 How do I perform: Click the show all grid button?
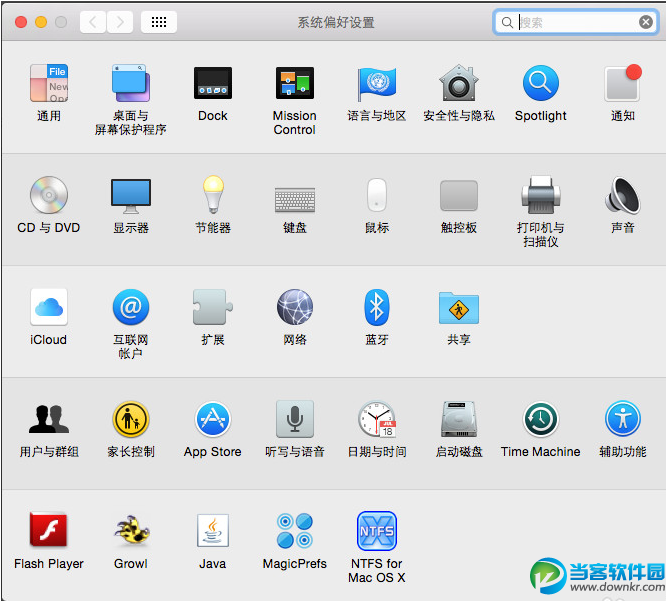(159, 22)
